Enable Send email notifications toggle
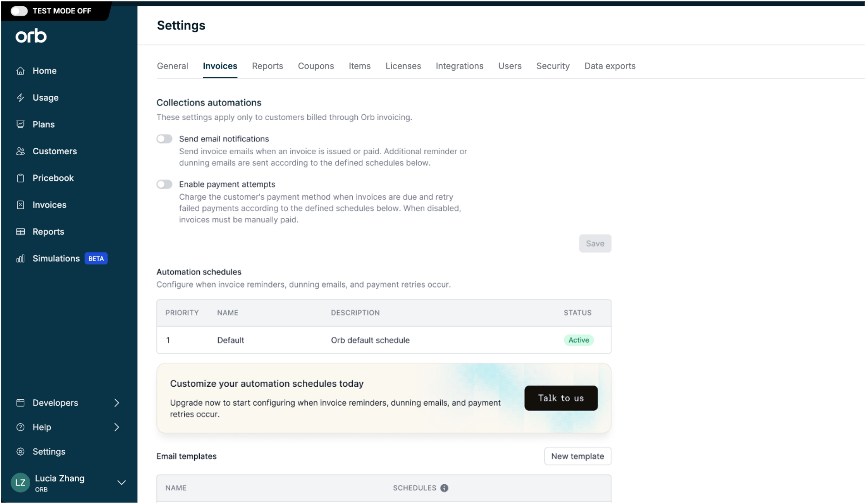867x504 pixels. (164, 139)
